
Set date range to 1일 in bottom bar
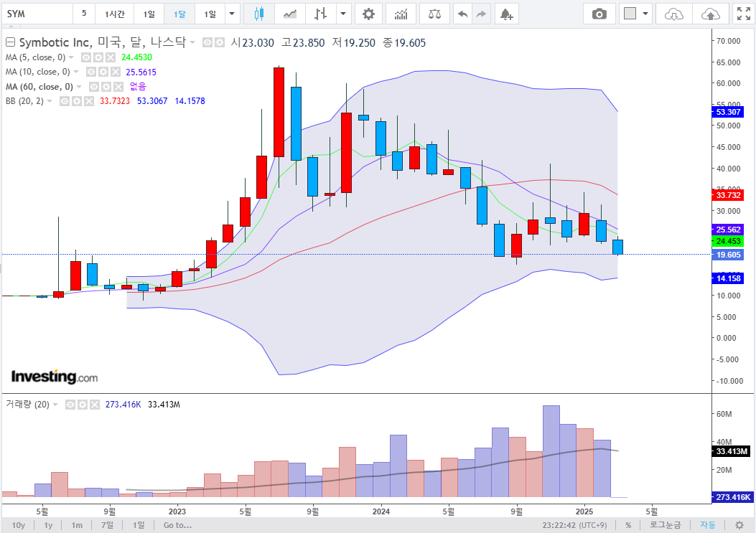pos(139,525)
